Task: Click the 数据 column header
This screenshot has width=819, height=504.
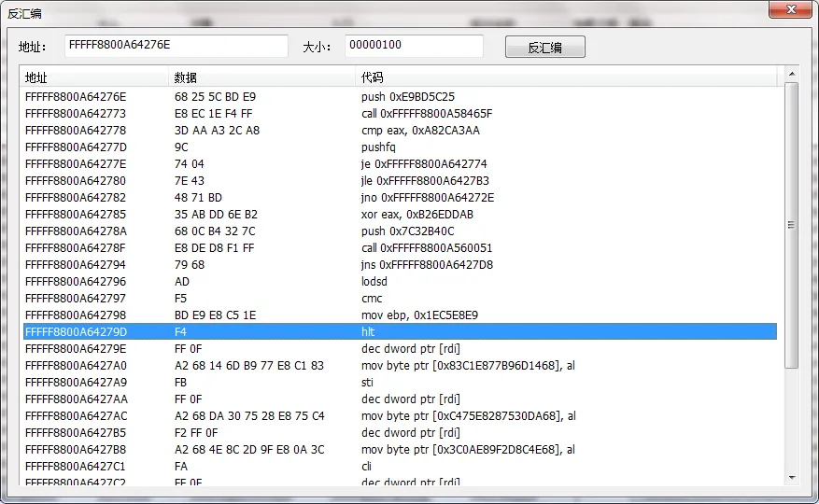Action: (261, 77)
